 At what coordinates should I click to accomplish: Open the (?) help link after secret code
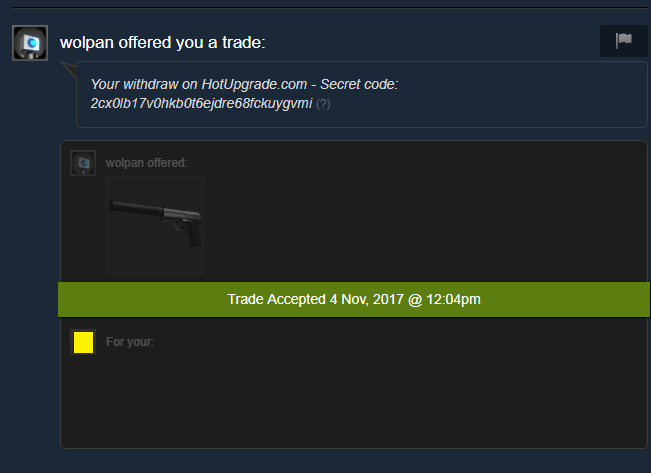tap(323, 104)
